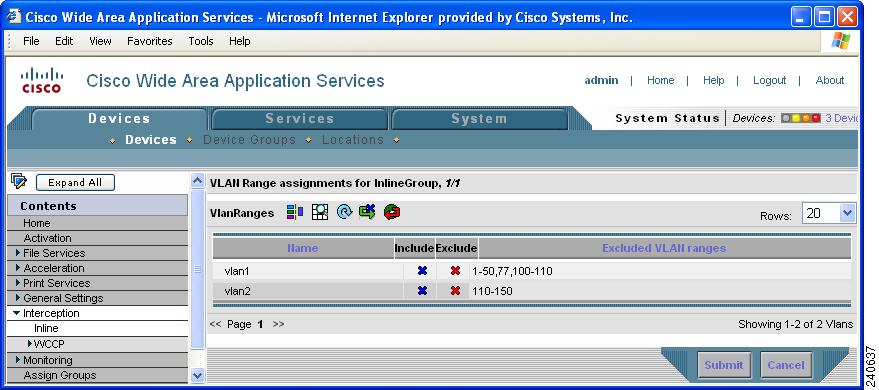This screenshot has width=879, height=390.
Task: Click the red-green remove-all assignments icon
Action: click(x=392, y=212)
